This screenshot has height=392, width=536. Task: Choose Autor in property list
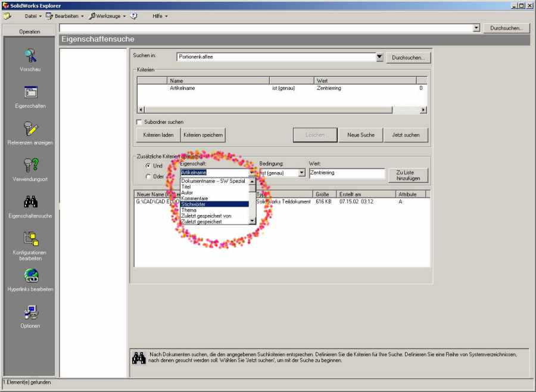click(x=214, y=192)
